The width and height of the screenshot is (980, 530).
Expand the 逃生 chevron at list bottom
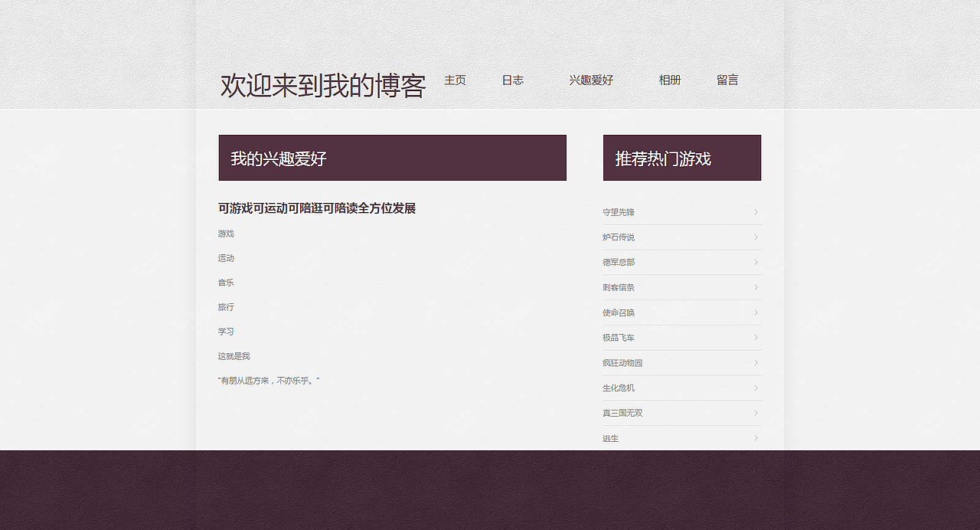tap(756, 438)
